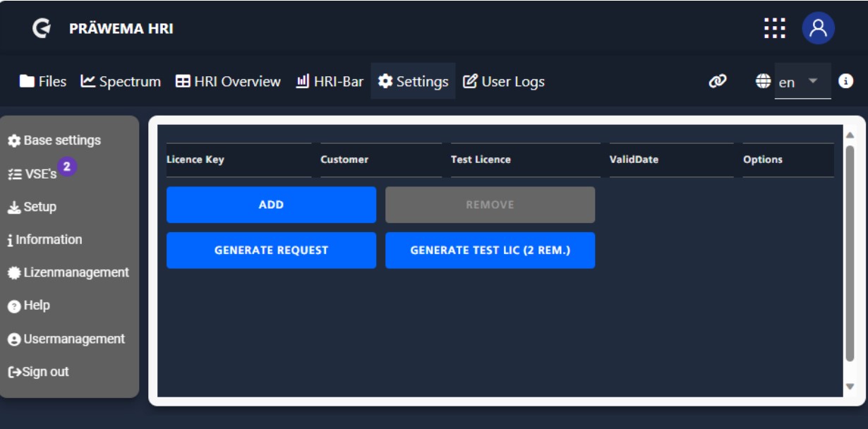Click the purple VSE's badge showing 2
This screenshot has width=868, height=429.
click(67, 167)
